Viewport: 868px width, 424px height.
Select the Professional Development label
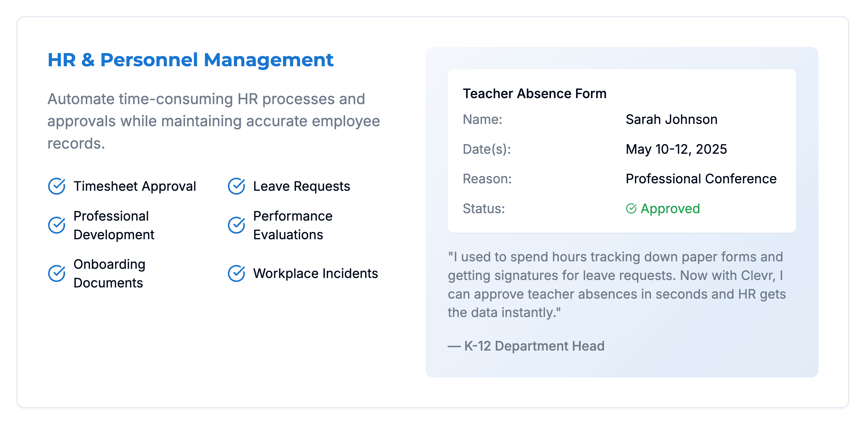[x=114, y=225]
